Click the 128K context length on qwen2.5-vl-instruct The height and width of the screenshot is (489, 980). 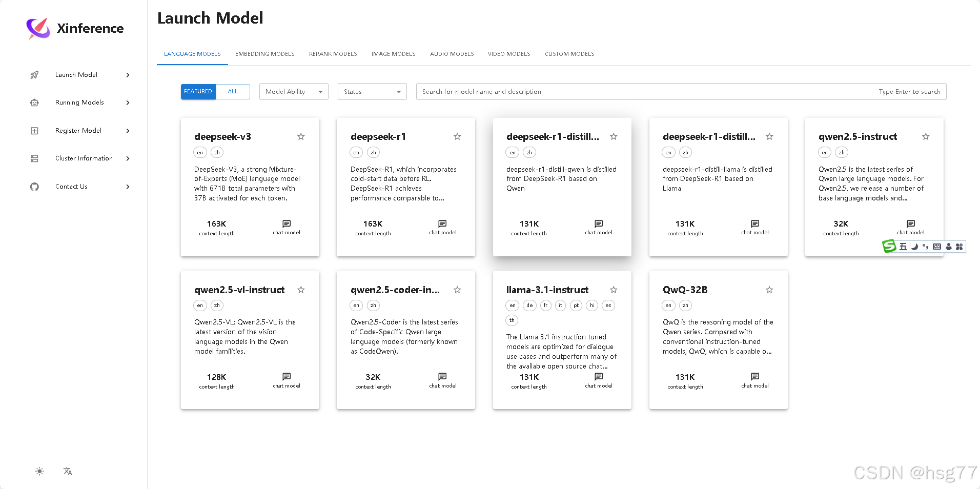tap(216, 377)
